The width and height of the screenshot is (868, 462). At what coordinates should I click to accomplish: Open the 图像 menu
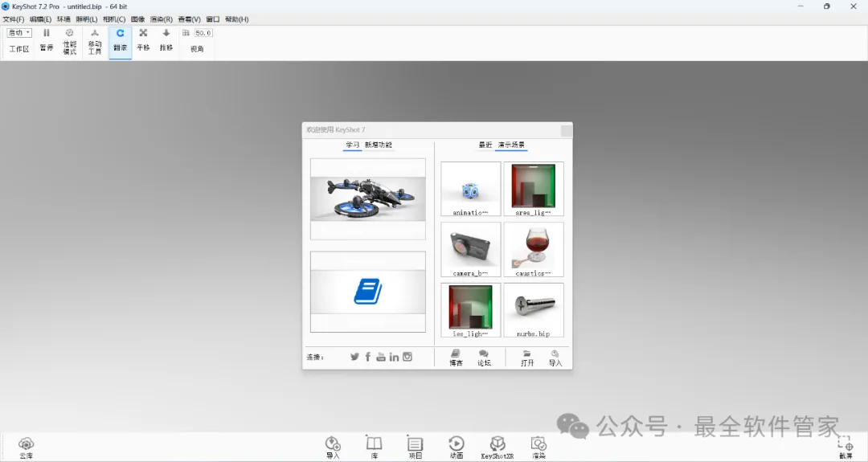tap(138, 19)
